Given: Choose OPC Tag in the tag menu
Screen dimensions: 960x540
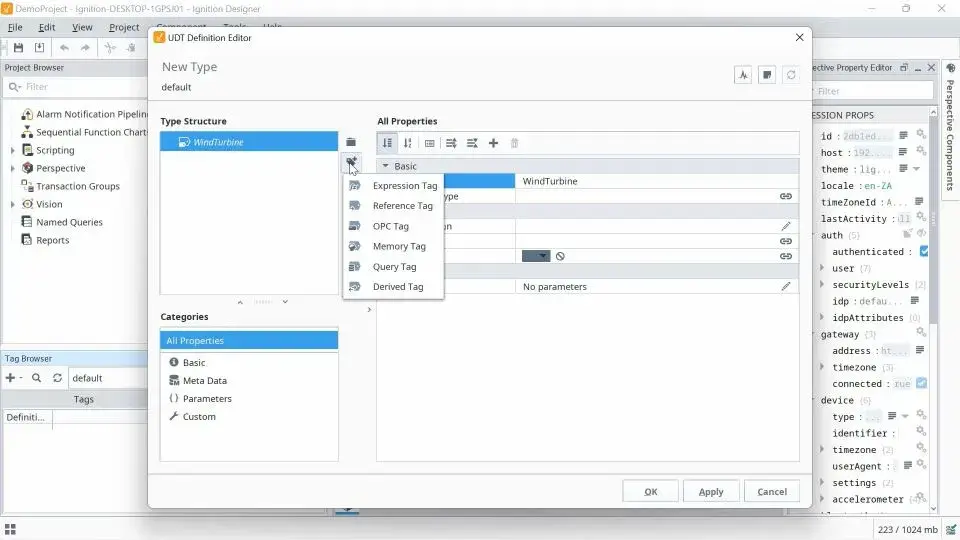Looking at the screenshot, I should pyautogui.click(x=393, y=226).
